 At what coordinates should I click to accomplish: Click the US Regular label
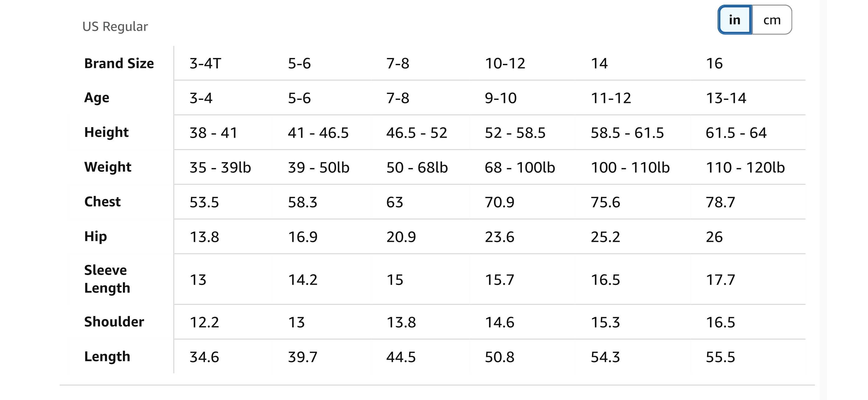(x=115, y=27)
